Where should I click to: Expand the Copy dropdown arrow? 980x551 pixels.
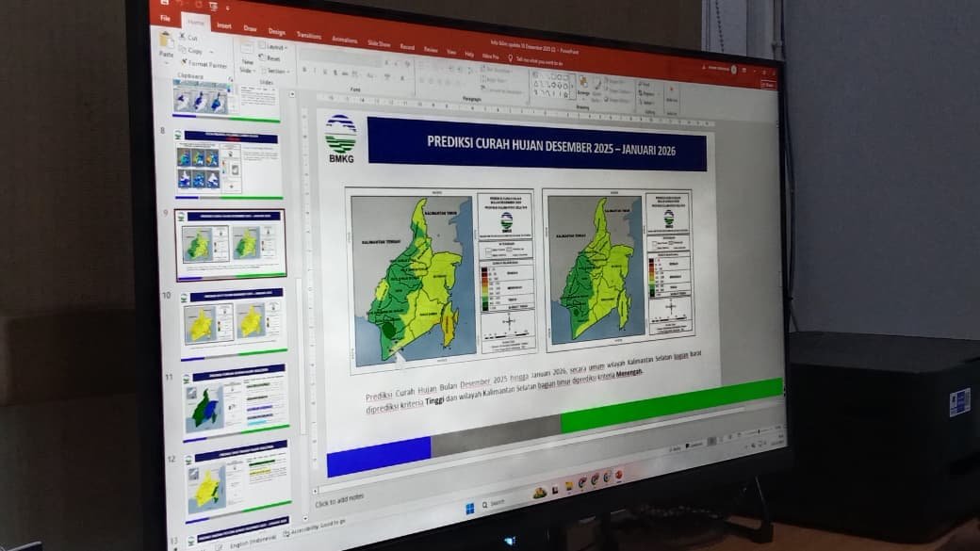pyautogui.click(x=212, y=52)
